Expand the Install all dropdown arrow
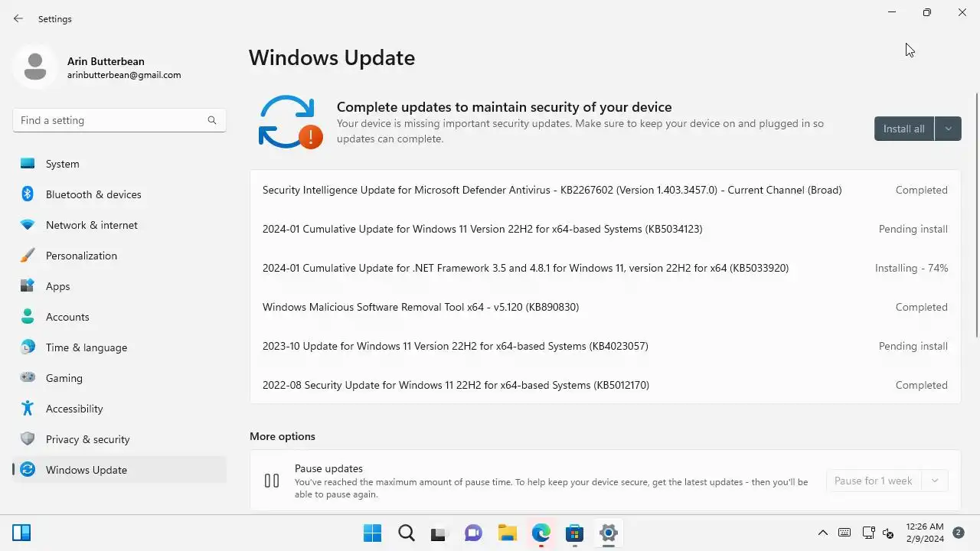980x551 pixels. (948, 129)
